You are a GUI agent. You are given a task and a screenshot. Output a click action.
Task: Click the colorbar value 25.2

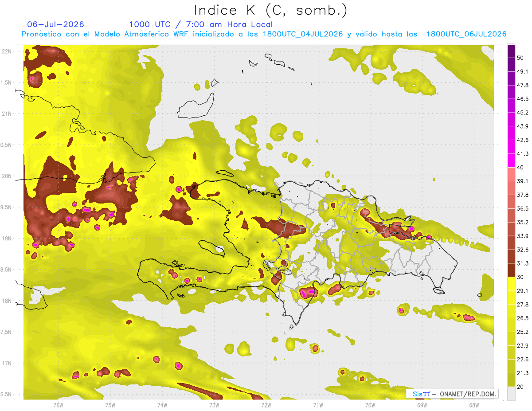(x=523, y=332)
